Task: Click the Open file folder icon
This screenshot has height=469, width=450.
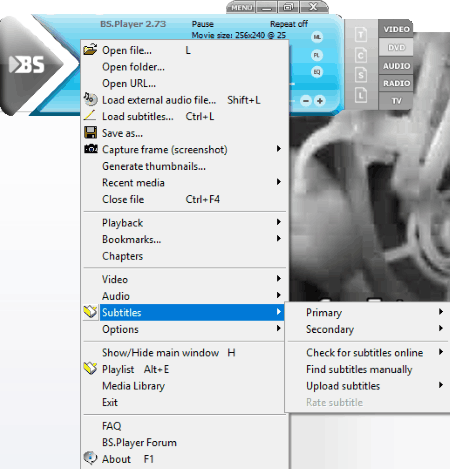Action: [x=90, y=49]
